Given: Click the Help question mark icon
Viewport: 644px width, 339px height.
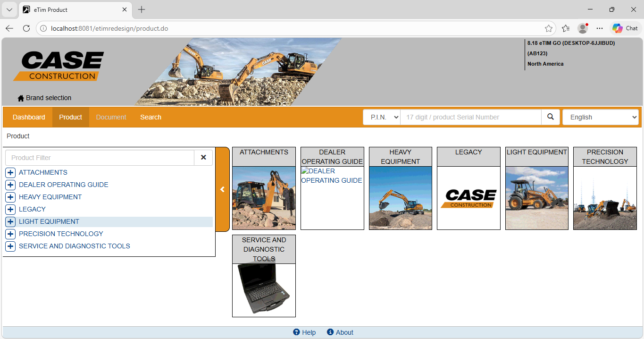Looking at the screenshot, I should [x=296, y=332].
